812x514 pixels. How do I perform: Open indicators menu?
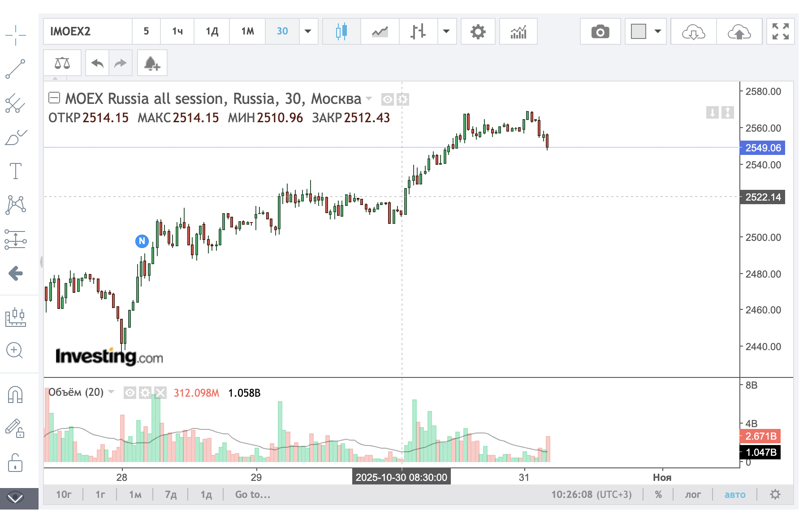point(518,31)
